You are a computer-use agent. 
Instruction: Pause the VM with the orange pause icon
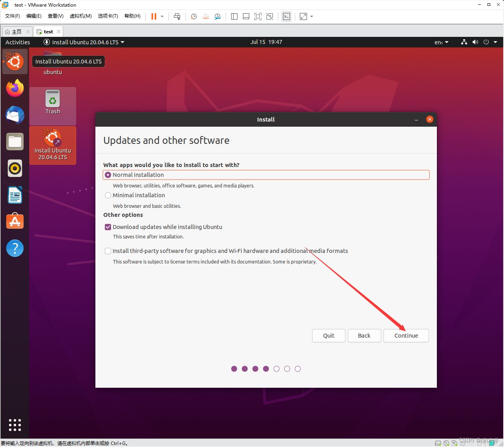tap(154, 16)
